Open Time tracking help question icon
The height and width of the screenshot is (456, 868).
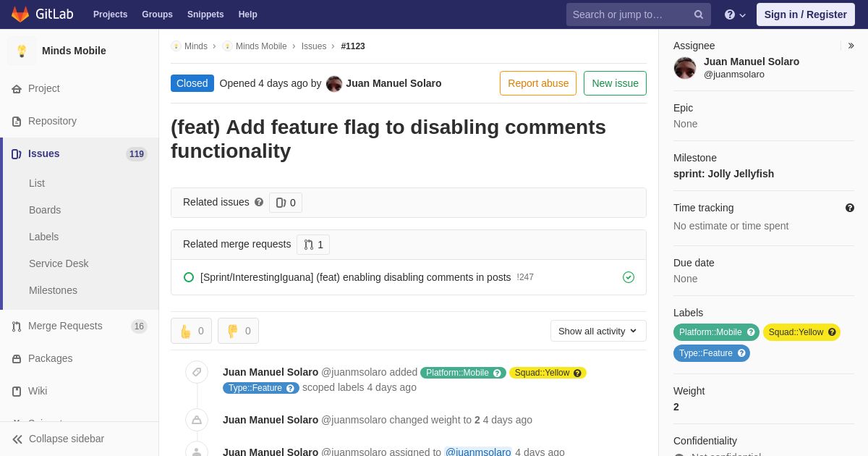[x=850, y=208]
